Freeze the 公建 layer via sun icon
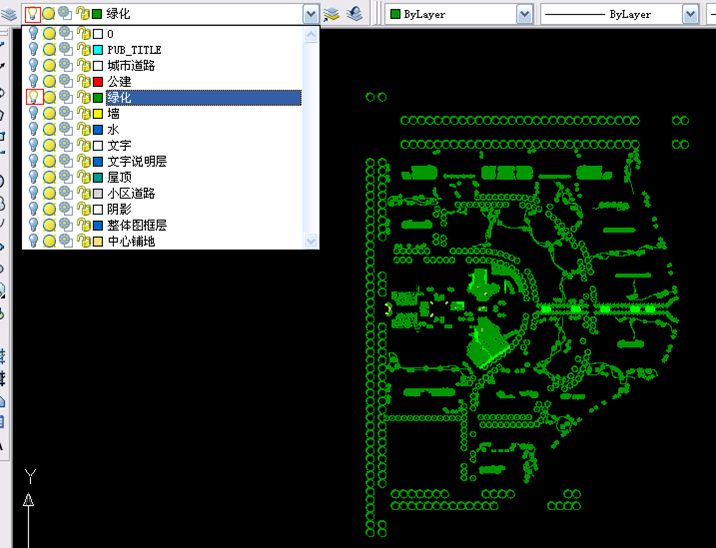Viewport: 716px width, 548px height. pos(49,81)
